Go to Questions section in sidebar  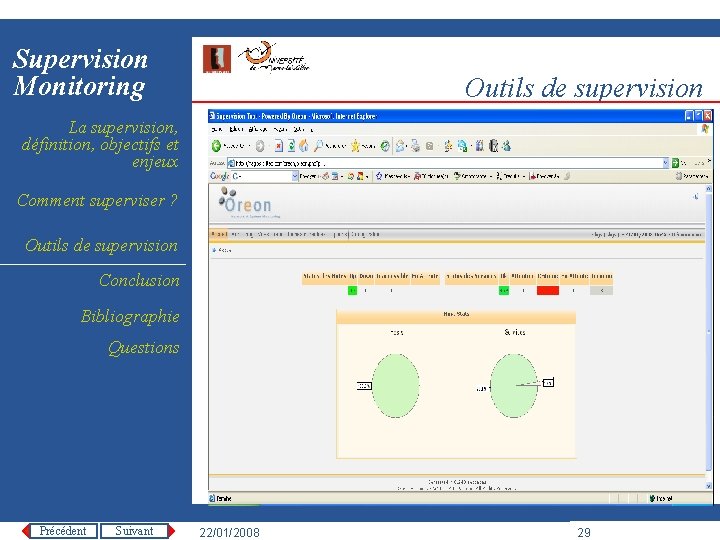[x=143, y=348]
